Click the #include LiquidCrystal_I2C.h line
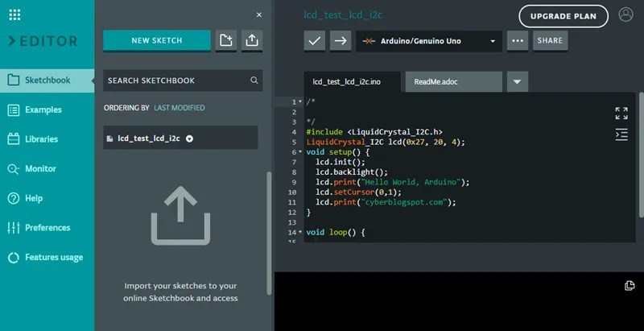The width and height of the screenshot is (644, 331). (374, 132)
